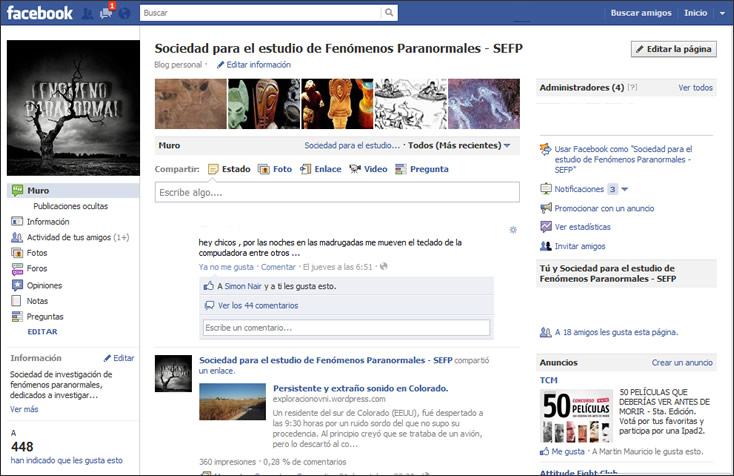Click Editar información link

pos(258,65)
